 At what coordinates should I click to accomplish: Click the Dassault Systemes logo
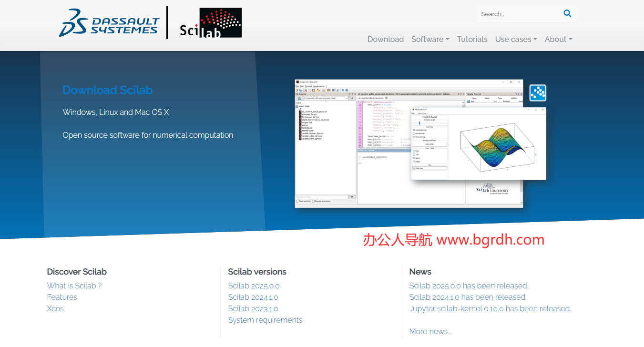coord(109,23)
